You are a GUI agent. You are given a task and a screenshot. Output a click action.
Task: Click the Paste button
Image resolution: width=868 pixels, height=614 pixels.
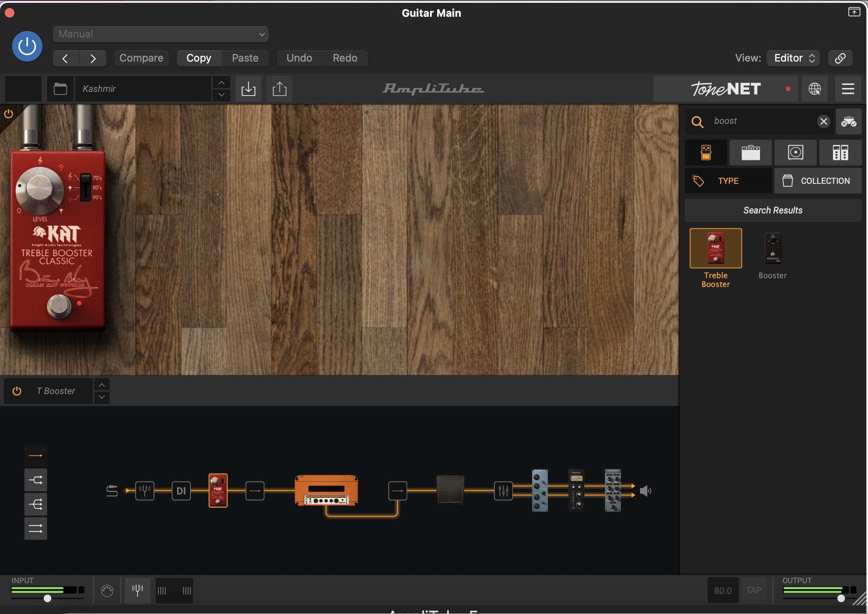click(x=245, y=58)
